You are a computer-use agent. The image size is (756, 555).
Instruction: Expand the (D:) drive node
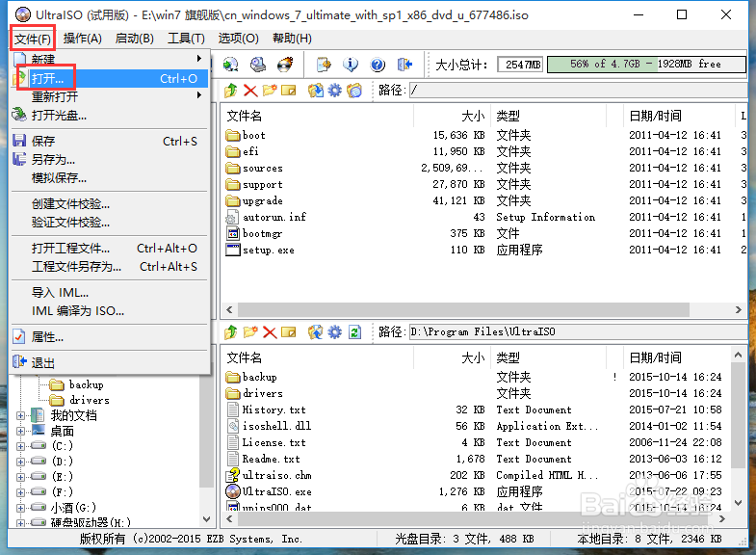pos(20,462)
